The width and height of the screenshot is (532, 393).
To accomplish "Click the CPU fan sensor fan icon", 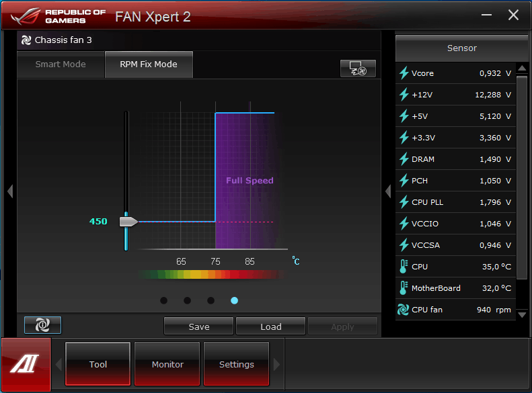I will pyautogui.click(x=403, y=310).
